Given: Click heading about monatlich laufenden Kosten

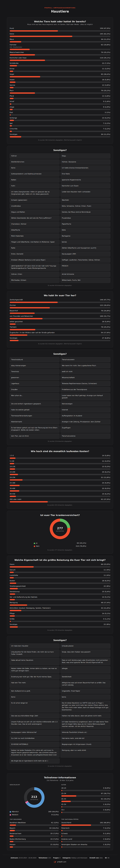Looking at the screenshot, I should click(x=60, y=451).
